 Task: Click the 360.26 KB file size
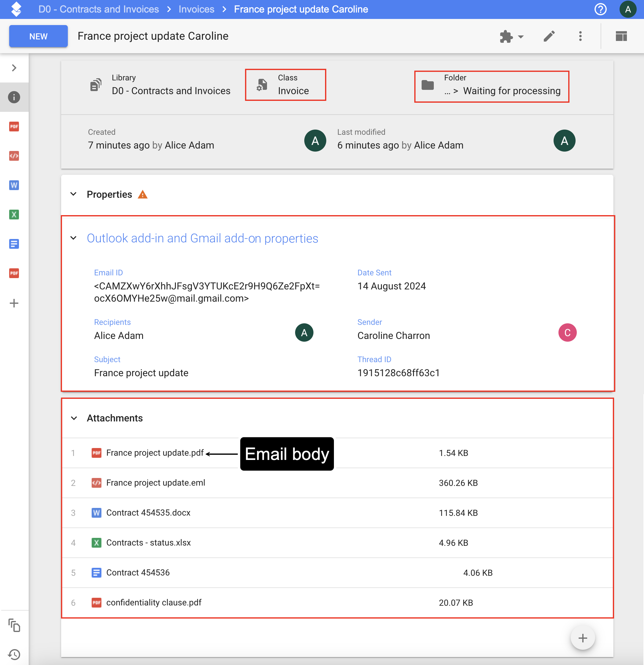(458, 483)
